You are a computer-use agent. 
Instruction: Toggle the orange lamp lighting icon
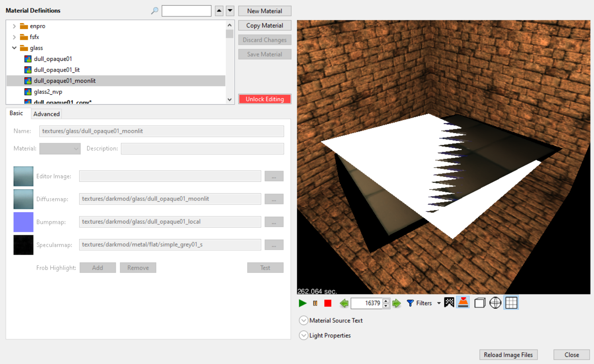click(x=463, y=303)
